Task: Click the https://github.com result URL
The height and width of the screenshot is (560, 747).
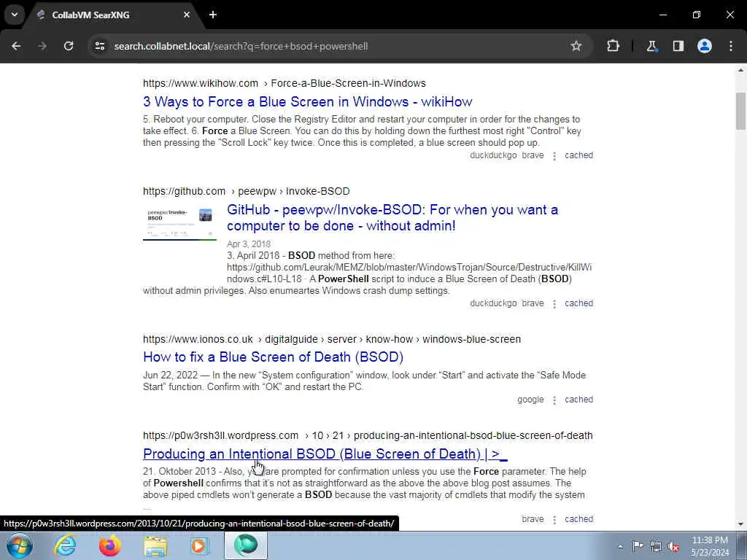Action: 184,192
